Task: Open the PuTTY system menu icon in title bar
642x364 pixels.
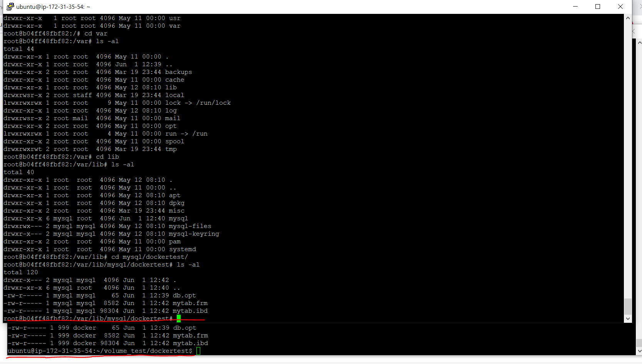Action: click(10, 7)
